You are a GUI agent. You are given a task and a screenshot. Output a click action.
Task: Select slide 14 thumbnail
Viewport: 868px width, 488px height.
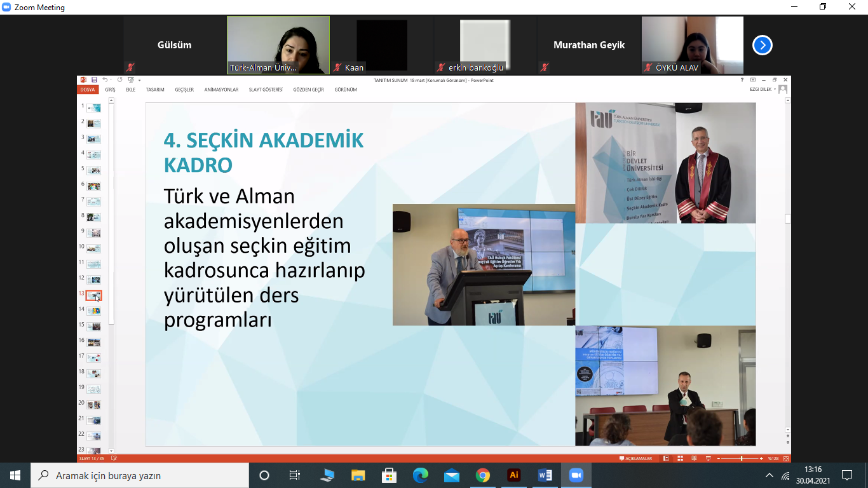click(x=93, y=311)
